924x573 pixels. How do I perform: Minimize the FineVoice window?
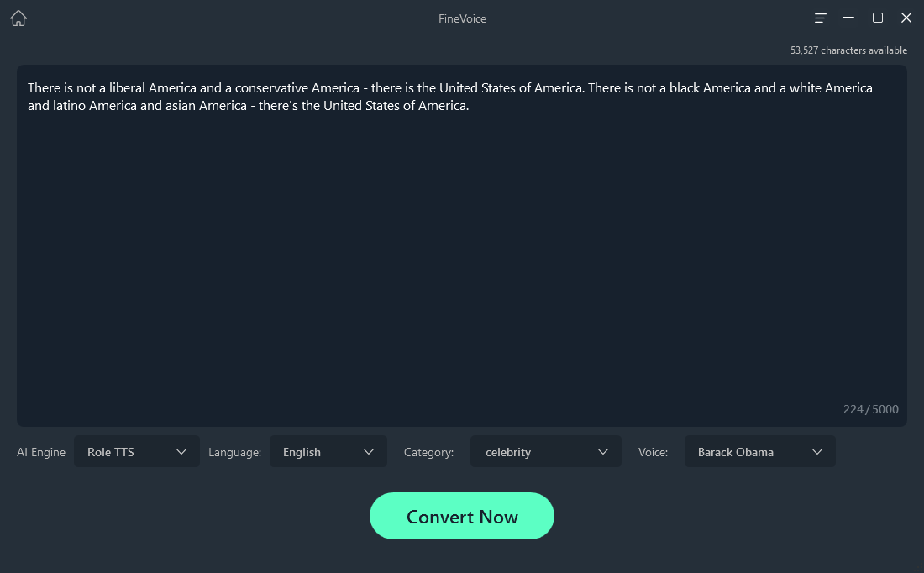848,18
